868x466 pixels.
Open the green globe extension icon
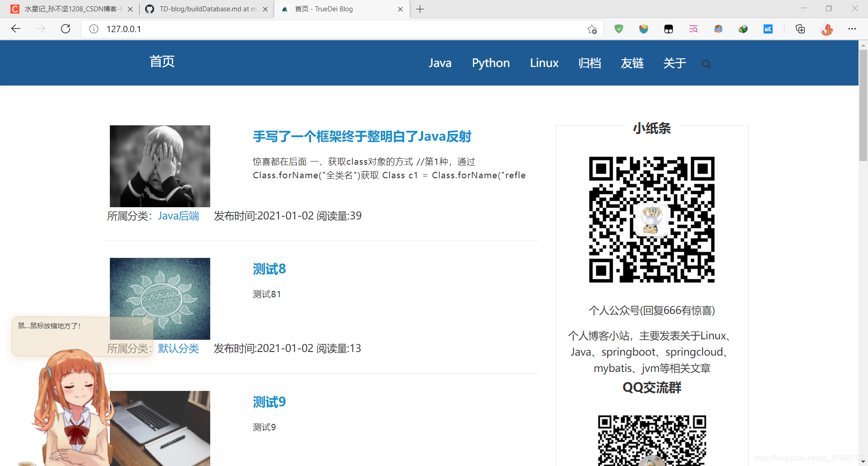(x=743, y=29)
